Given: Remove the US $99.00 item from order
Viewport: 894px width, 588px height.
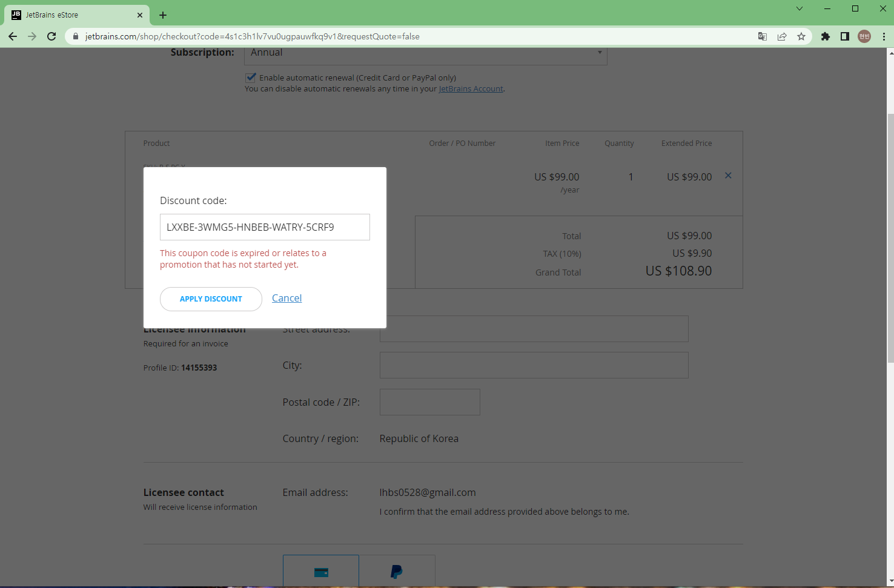Looking at the screenshot, I should pos(728,176).
